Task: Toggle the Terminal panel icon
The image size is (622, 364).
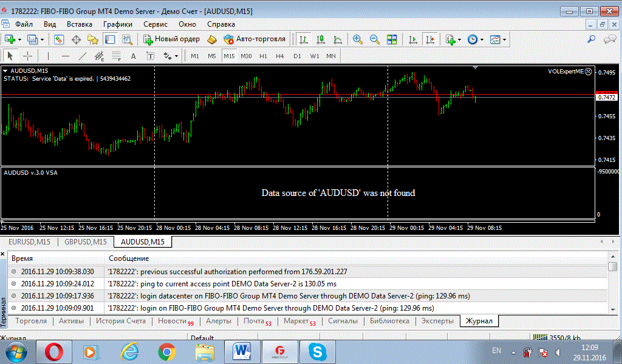Action: [110, 39]
